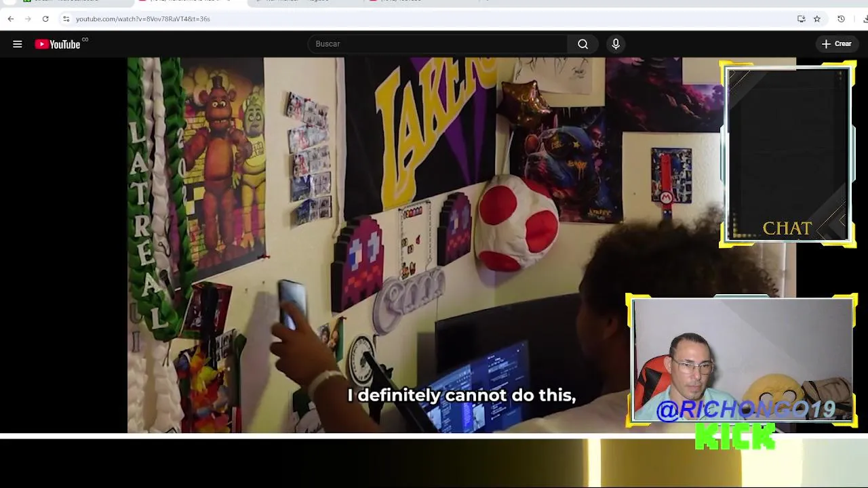Image resolution: width=868 pixels, height=488 pixels.
Task: Click the subtitle "I definitely cannot do this,"
Action: 461,395
